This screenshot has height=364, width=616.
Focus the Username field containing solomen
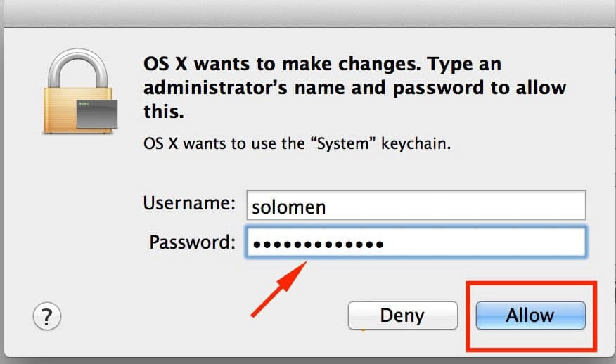pyautogui.click(x=415, y=205)
